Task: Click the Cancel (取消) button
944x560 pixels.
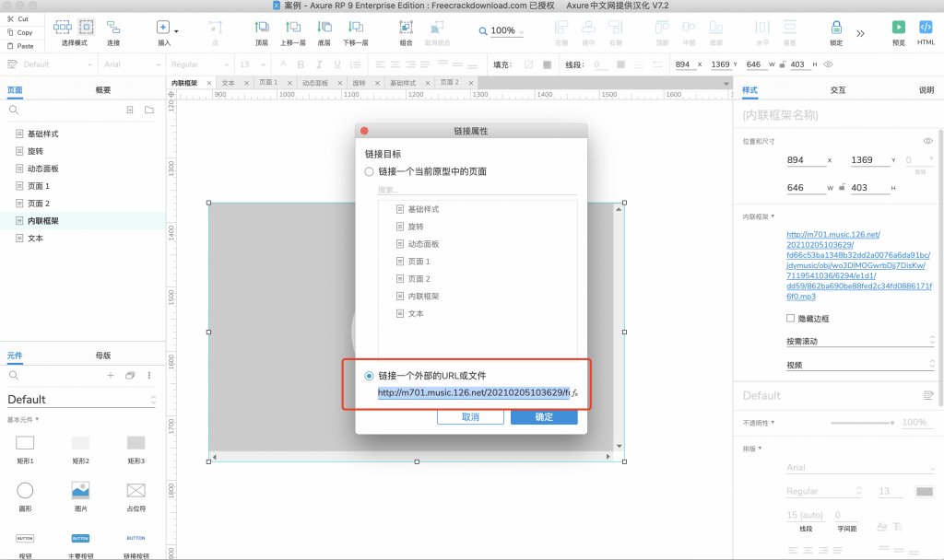Action: click(470, 417)
